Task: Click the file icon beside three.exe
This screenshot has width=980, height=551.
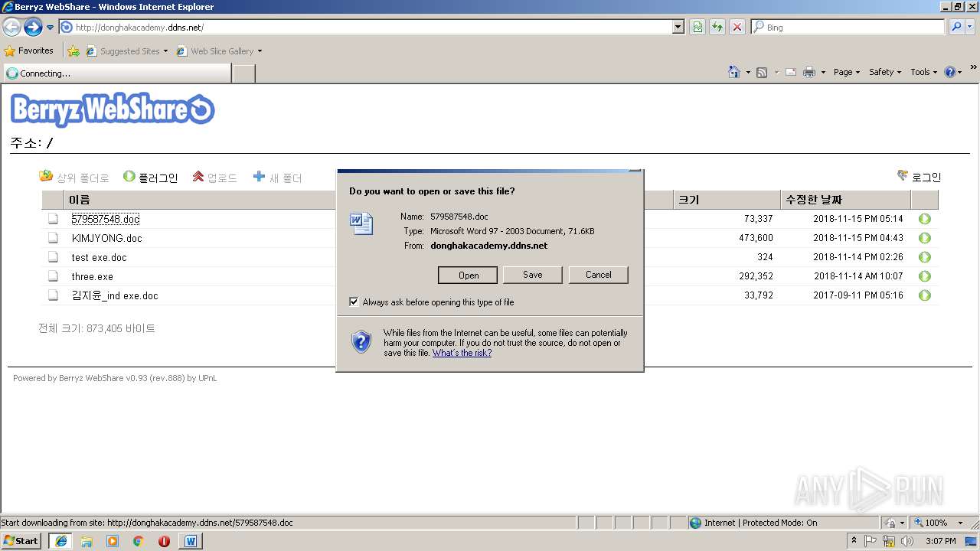Action: tap(53, 276)
